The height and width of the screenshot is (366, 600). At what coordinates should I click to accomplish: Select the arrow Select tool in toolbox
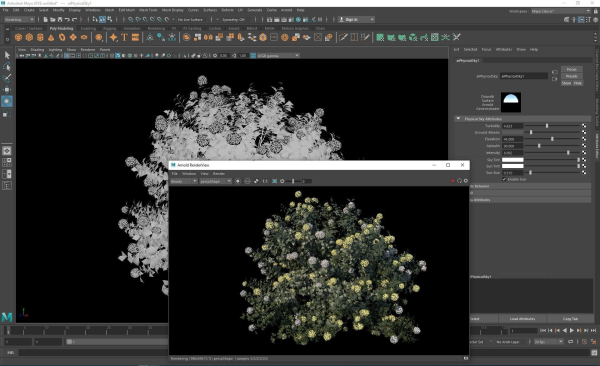click(7, 55)
